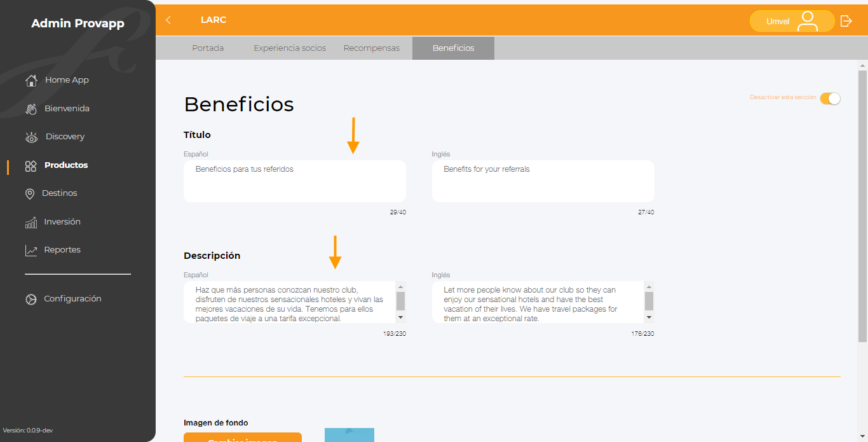Open Inversión section in sidebar
Image resolution: width=868 pixels, height=442 pixels.
(x=62, y=222)
